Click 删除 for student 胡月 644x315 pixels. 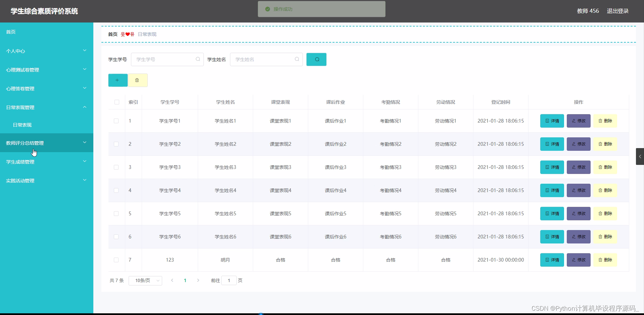click(x=605, y=260)
